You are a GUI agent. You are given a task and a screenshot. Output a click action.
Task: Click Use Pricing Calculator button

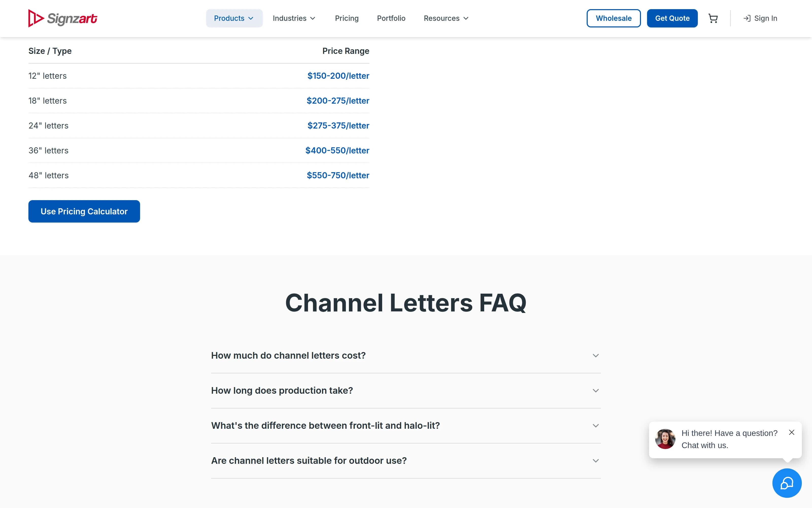[84, 211]
